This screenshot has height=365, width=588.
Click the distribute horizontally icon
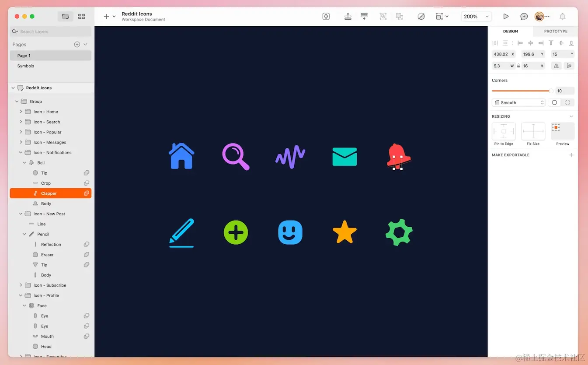pyautogui.click(x=495, y=43)
